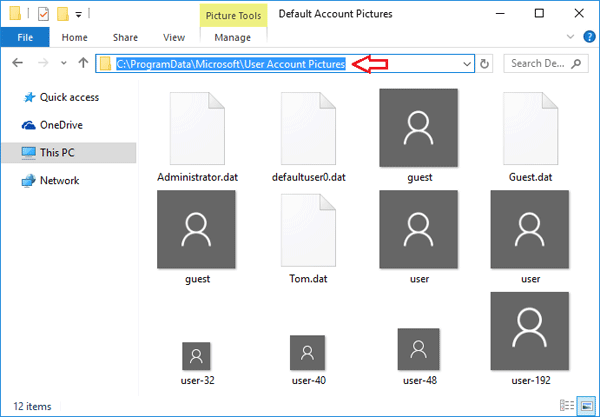
Task: Open the customize quick access toolbar dropdown
Action: 79,15
